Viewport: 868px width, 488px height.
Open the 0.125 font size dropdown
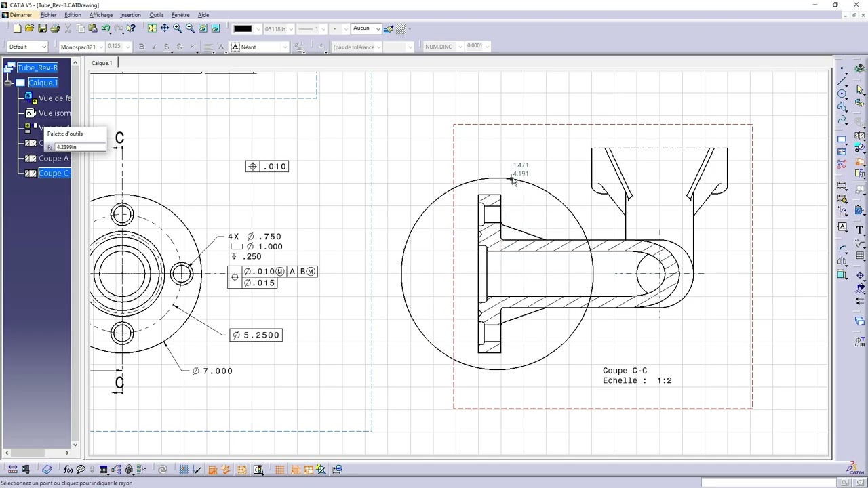pyautogui.click(x=118, y=47)
